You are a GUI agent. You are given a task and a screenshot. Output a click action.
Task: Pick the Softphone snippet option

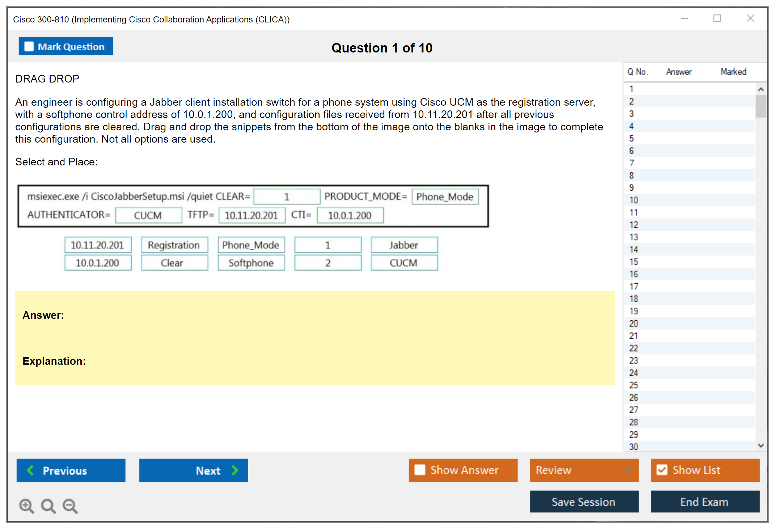[x=251, y=263]
